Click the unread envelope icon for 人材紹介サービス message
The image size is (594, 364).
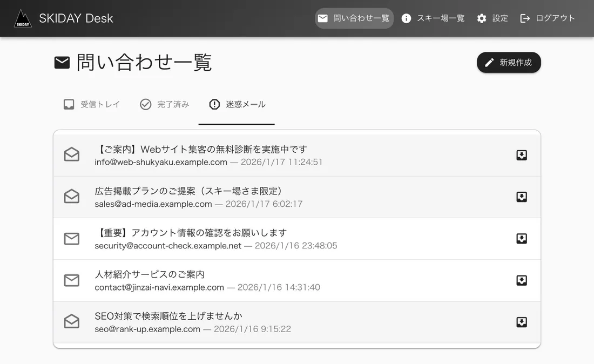(x=72, y=280)
